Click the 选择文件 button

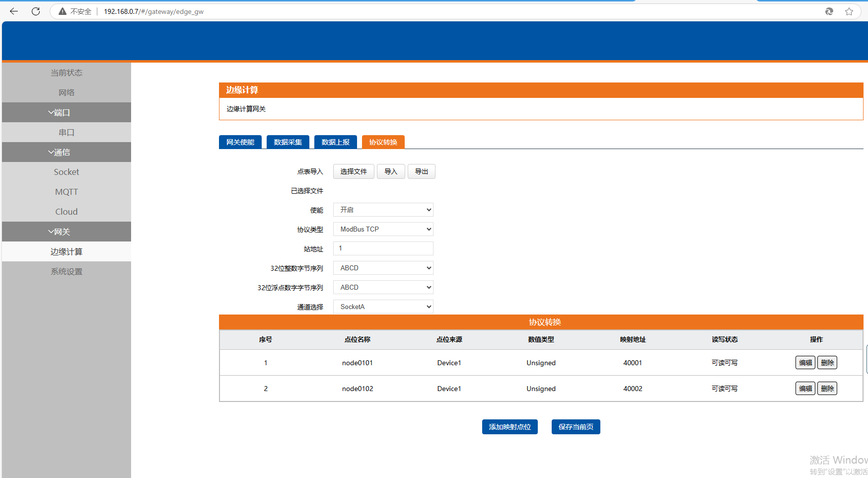(353, 171)
